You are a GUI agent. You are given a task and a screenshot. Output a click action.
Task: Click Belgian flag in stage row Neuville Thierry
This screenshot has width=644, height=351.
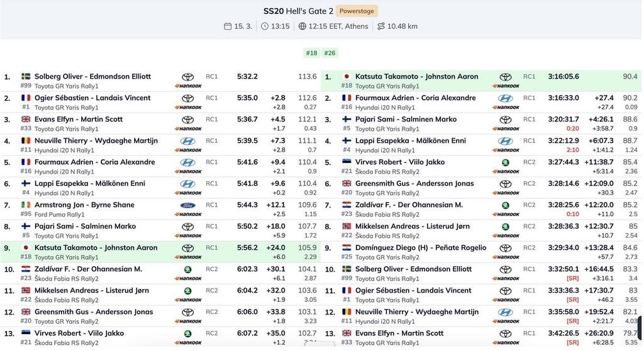(x=26, y=140)
